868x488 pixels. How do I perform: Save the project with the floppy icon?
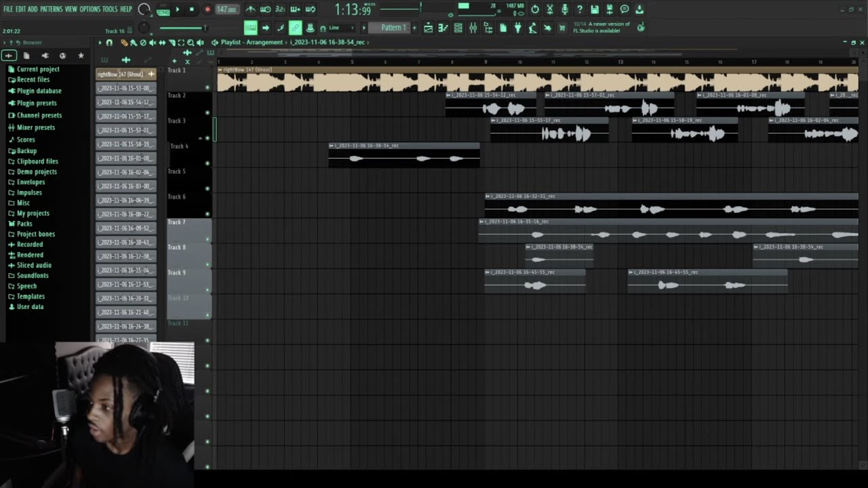point(595,9)
